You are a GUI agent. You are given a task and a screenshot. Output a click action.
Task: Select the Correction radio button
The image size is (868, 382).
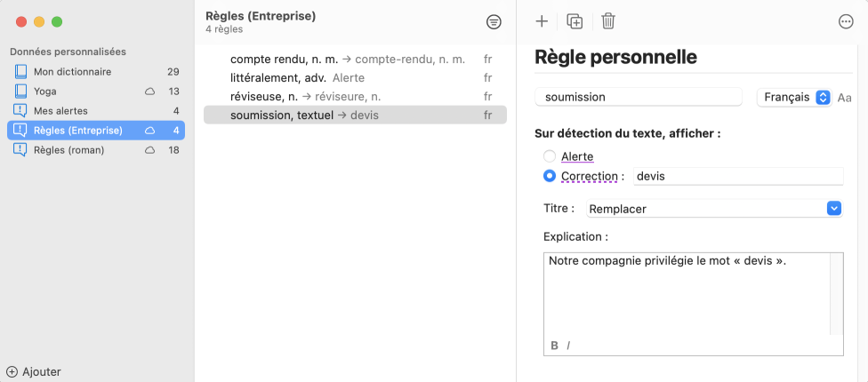550,176
